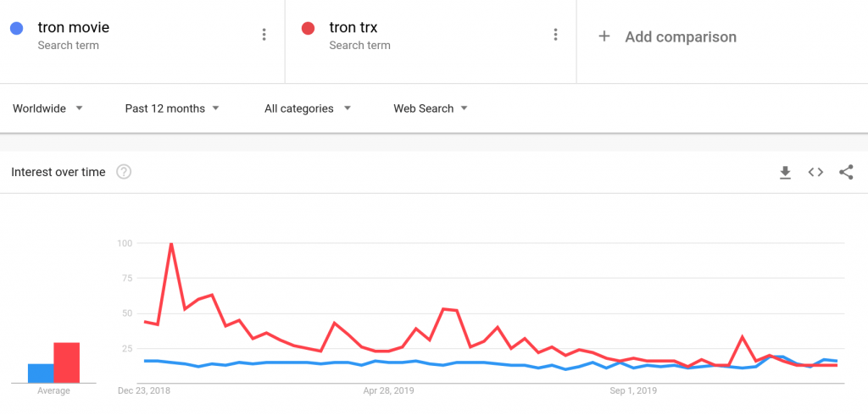
Task: Open the Past 12 months dropdown
Action: coord(172,108)
